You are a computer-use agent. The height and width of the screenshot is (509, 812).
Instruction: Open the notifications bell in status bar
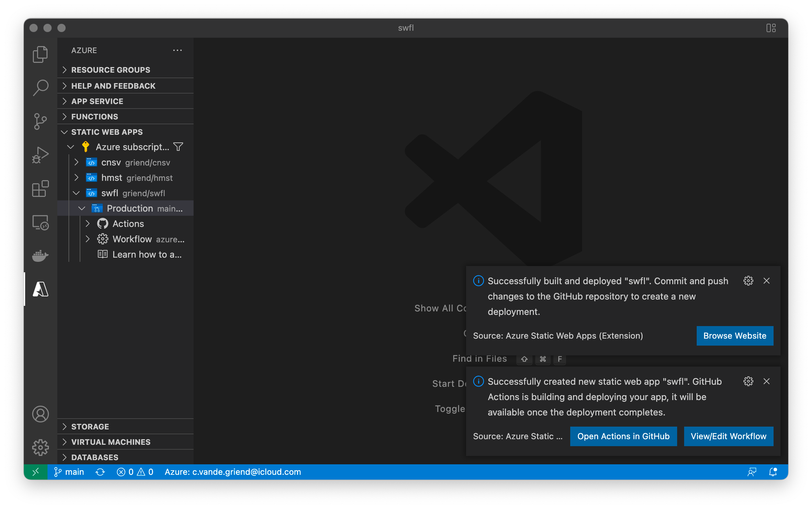[773, 472]
